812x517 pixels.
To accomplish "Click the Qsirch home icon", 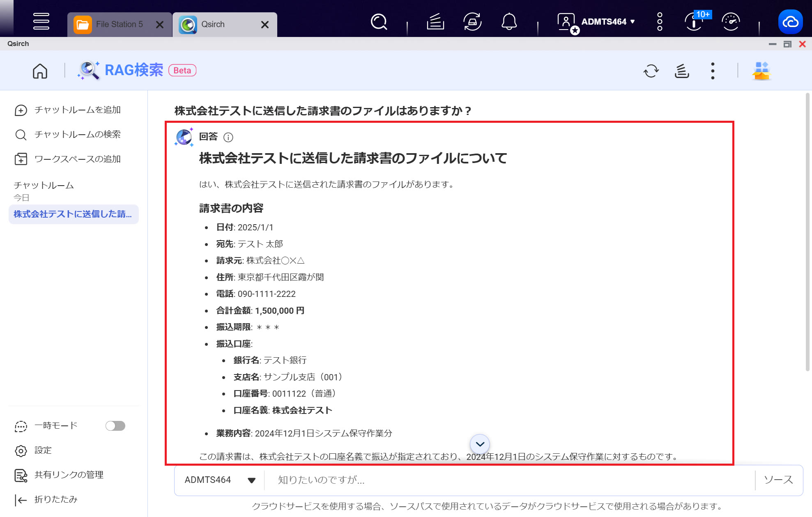I will (x=40, y=71).
